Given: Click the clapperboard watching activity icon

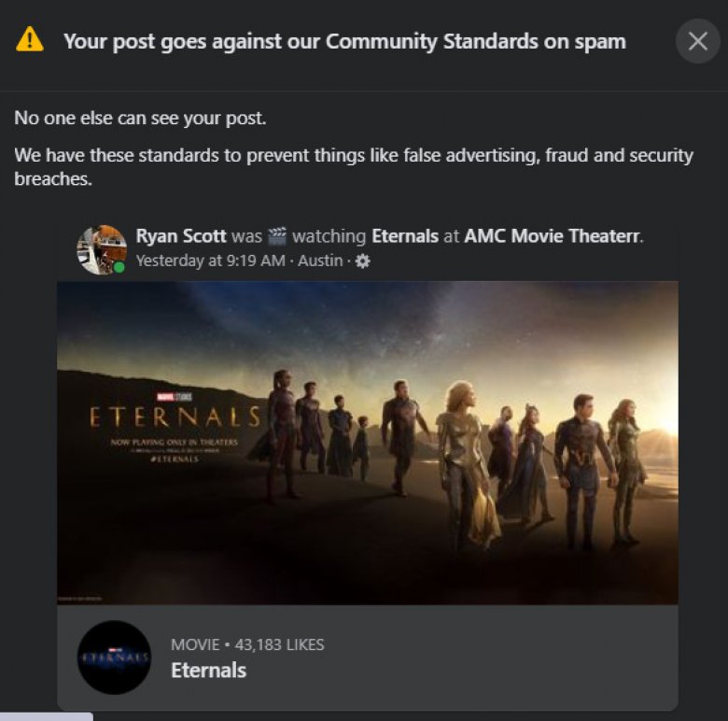Looking at the screenshot, I should click(277, 236).
